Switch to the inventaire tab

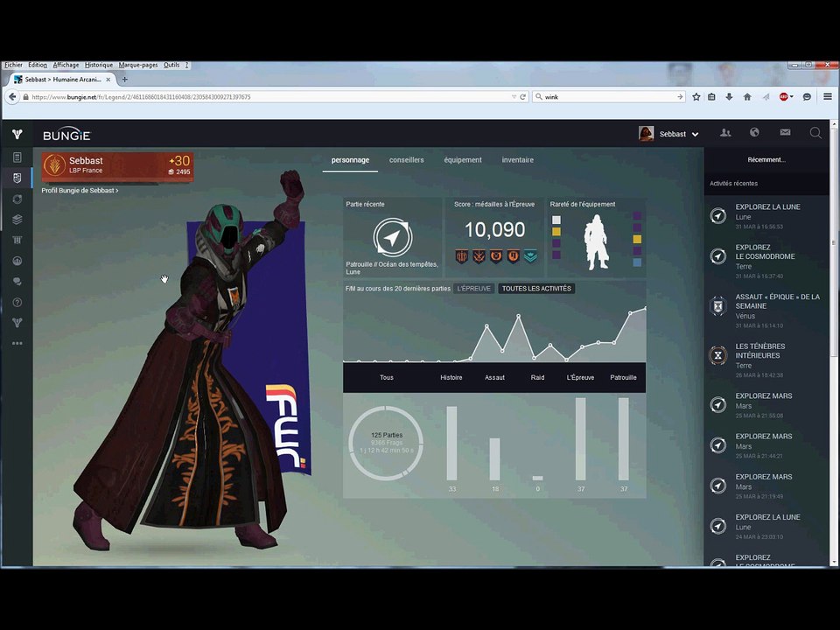point(517,159)
